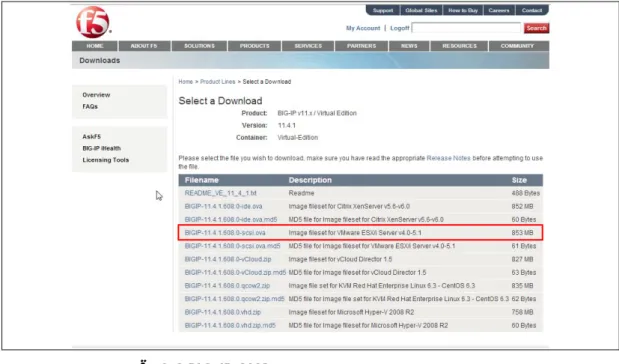This screenshot has height=364, width=619.
Task: Open the RESOURCES navigation tab
Action: pos(460,46)
